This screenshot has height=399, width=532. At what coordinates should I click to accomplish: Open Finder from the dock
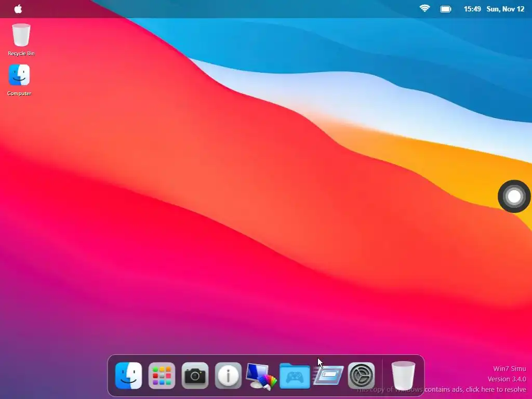[x=129, y=376]
